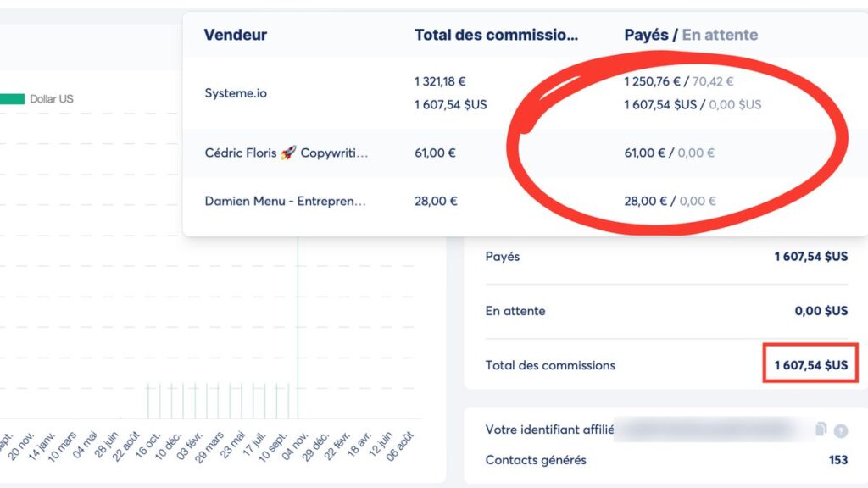Open the affiliate ID help question-mark icon
This screenshot has height=488, width=868.
(x=841, y=431)
